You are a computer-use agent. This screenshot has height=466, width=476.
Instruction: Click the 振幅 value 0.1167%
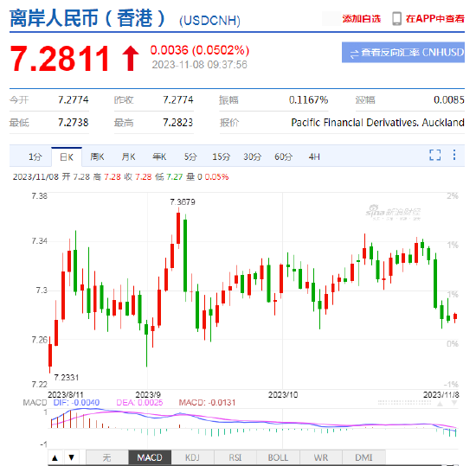click(308, 99)
